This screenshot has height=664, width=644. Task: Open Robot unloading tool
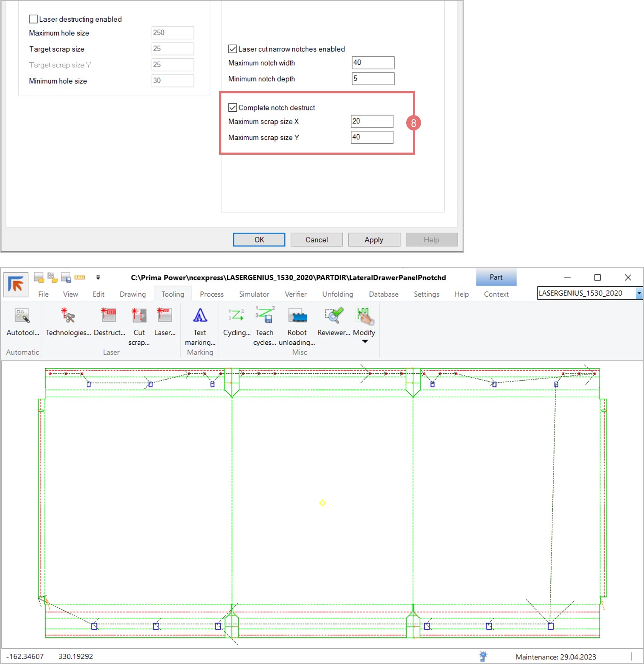point(297,316)
